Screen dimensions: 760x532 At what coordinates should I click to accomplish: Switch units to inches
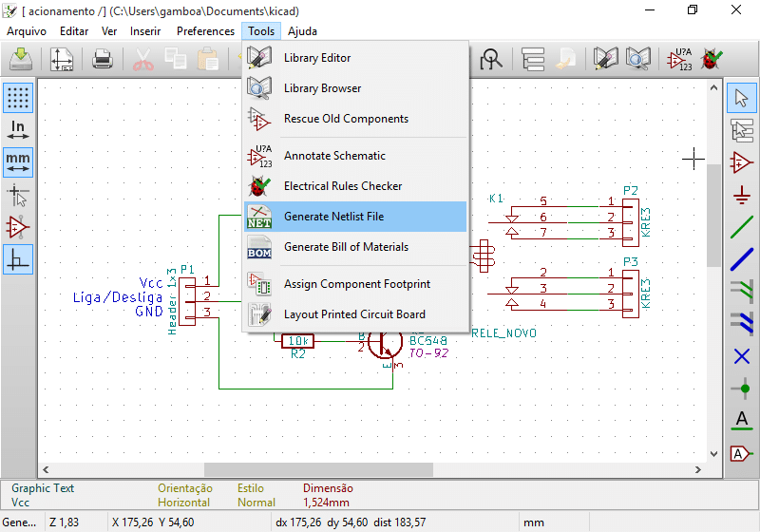click(18, 130)
